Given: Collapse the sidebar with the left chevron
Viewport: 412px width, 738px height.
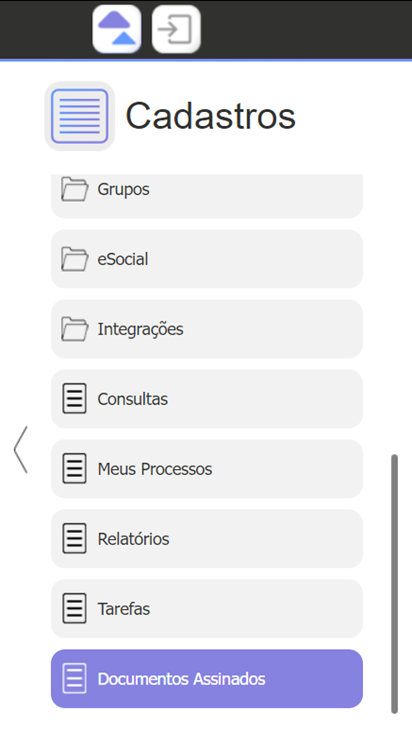Looking at the screenshot, I should (21, 449).
